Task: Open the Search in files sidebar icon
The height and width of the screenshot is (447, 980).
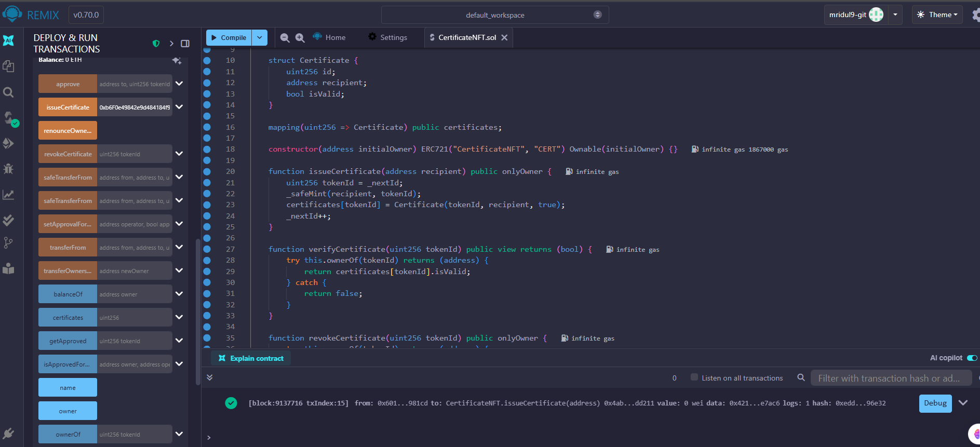Action: point(8,92)
